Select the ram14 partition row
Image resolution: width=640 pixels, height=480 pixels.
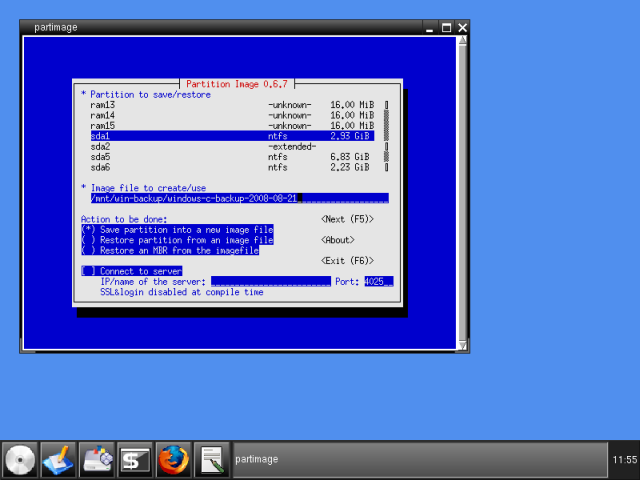(x=232, y=116)
